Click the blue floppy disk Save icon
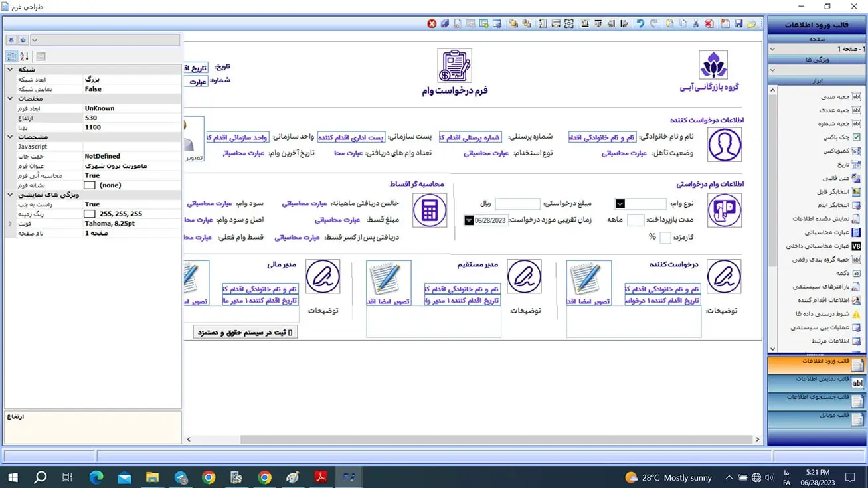Viewport: 868px width, 488px height. coord(738,23)
